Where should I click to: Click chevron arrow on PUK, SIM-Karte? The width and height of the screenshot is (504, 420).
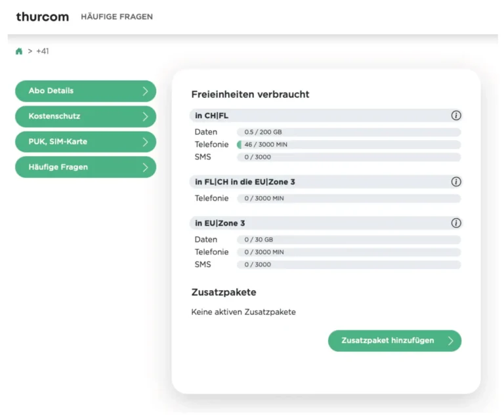[146, 142]
